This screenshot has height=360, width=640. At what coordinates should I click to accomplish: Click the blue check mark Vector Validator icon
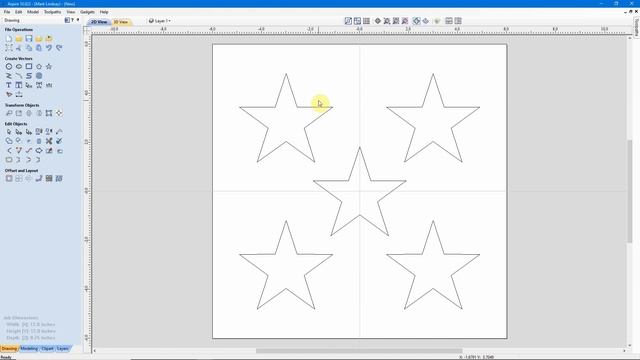[x=59, y=141]
